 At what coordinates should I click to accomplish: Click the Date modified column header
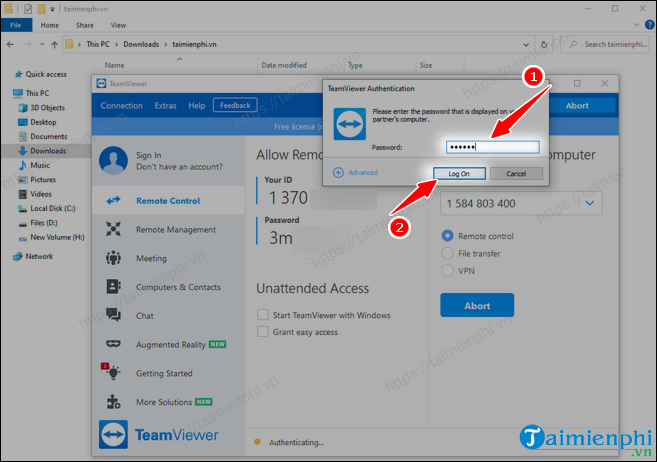click(284, 65)
